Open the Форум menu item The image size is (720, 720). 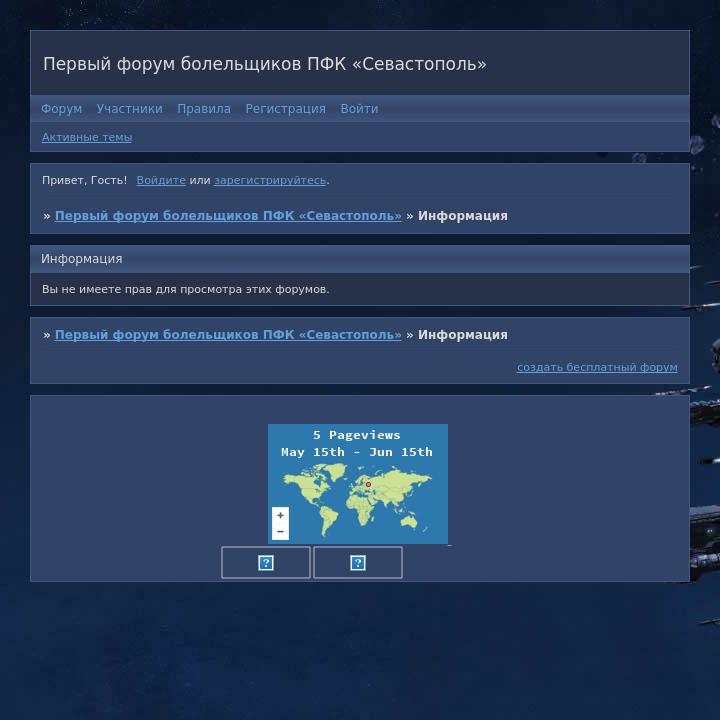tap(62, 109)
